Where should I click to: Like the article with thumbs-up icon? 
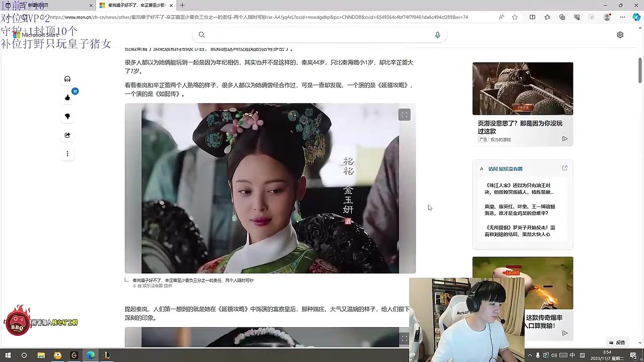(x=67, y=98)
